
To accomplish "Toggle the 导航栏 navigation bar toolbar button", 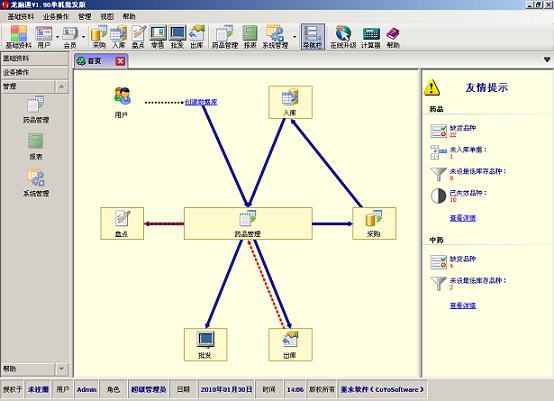I will coord(313,37).
